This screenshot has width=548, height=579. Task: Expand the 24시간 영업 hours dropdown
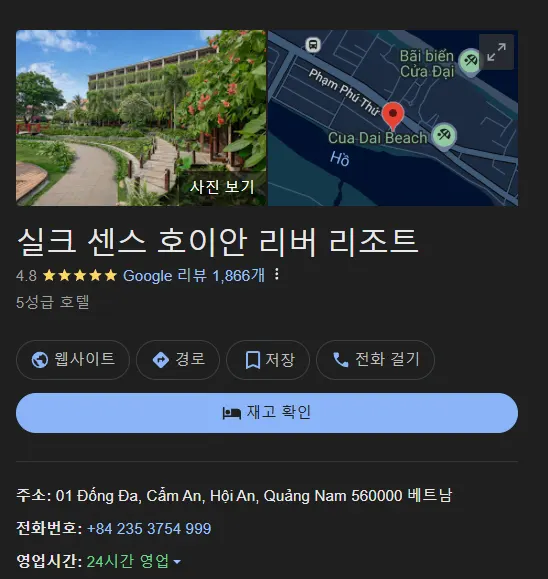(177, 562)
